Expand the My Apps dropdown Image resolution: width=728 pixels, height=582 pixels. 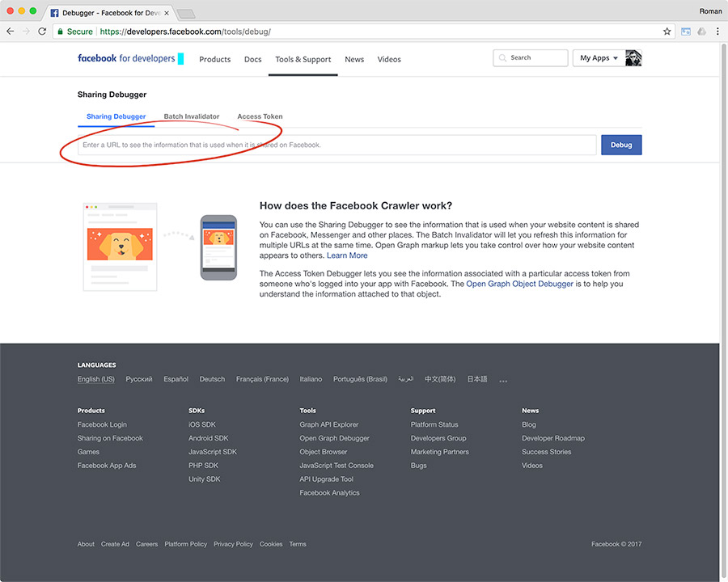(599, 58)
